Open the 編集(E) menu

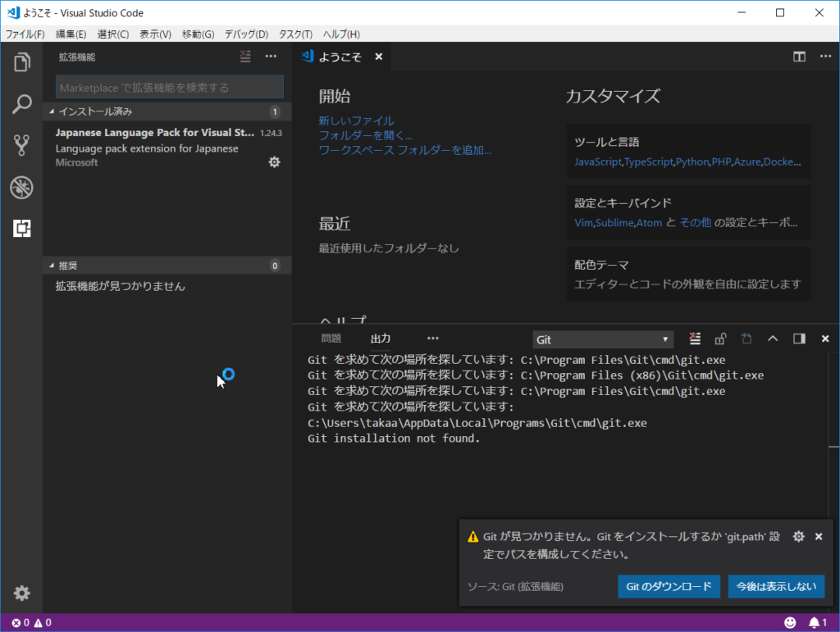pos(71,34)
